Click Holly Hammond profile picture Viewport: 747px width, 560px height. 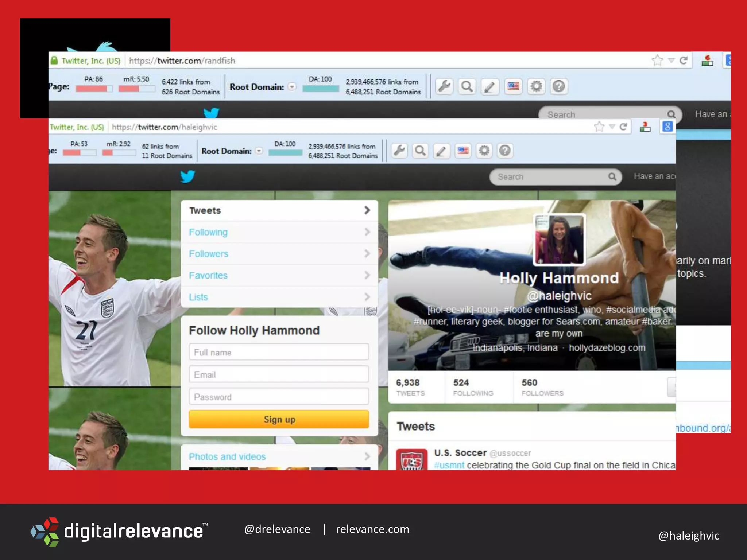tap(560, 240)
